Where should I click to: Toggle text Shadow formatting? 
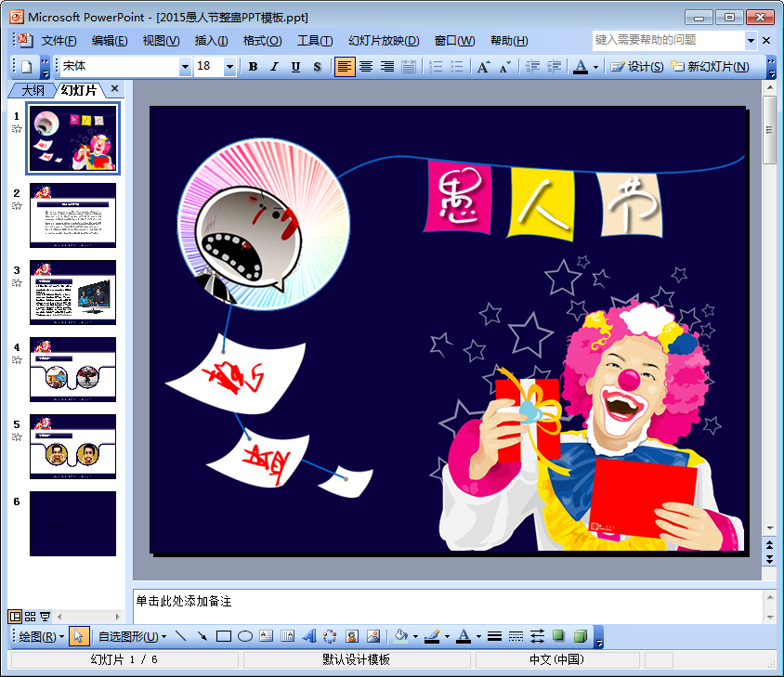point(317,67)
